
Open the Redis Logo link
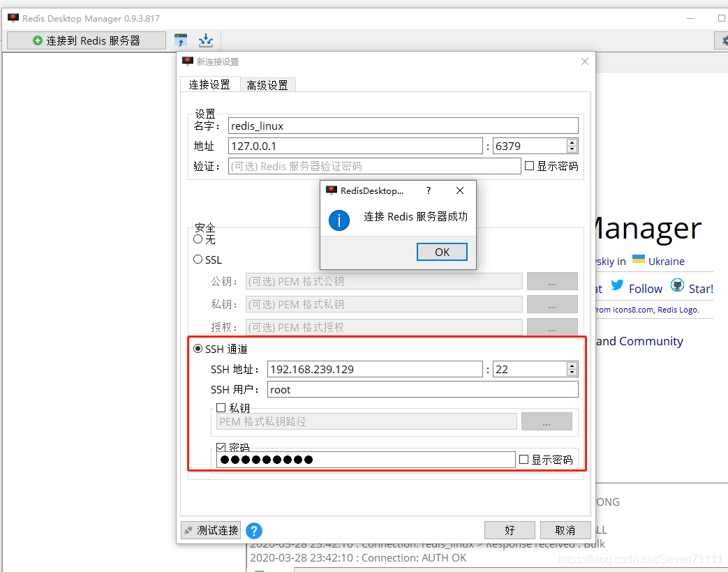click(677, 310)
